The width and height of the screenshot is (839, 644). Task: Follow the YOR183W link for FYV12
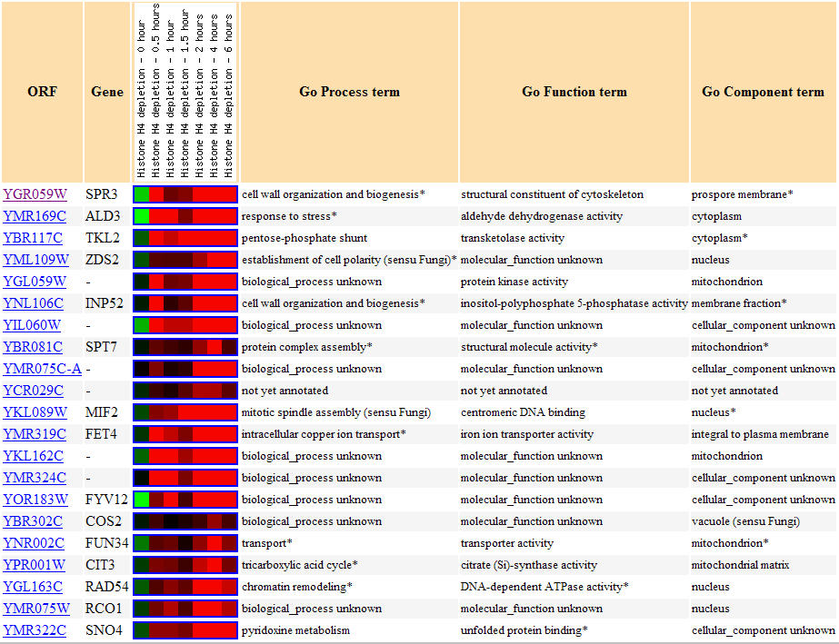35,500
